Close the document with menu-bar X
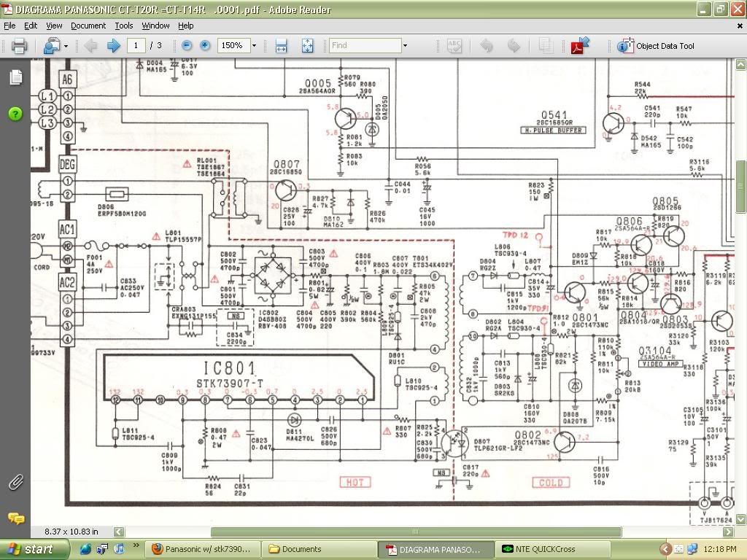 (740, 26)
